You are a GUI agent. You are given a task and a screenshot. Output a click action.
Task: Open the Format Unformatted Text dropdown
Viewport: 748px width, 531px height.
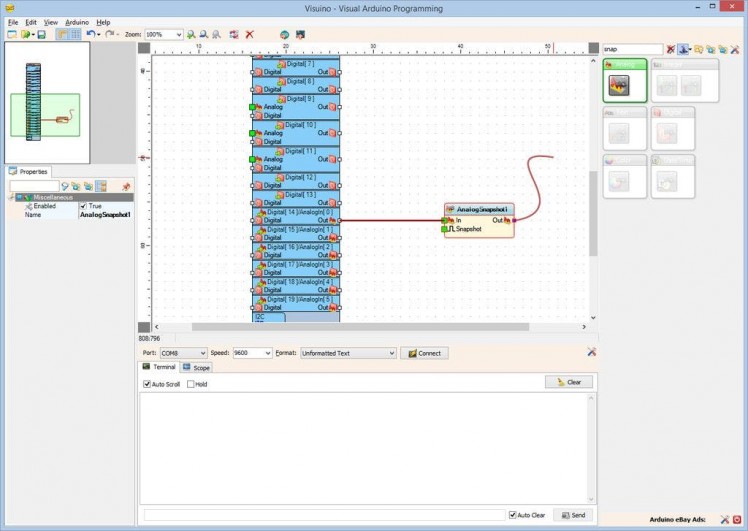click(391, 353)
